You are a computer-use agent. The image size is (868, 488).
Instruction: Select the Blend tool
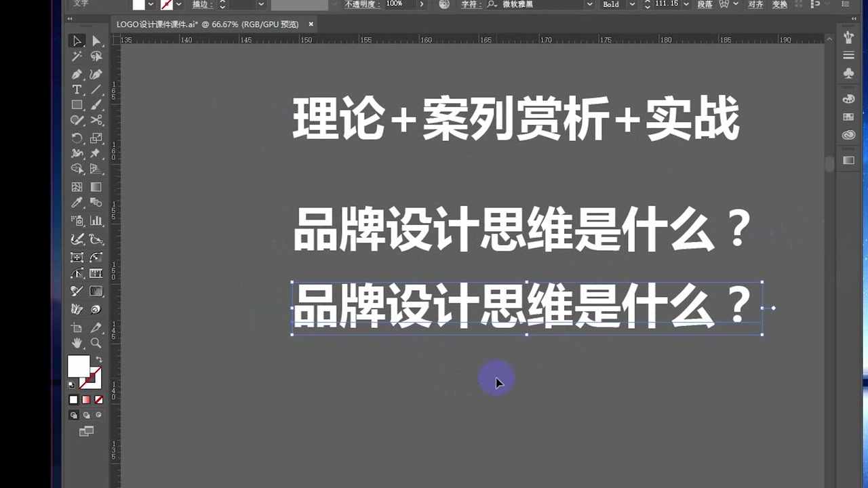(x=96, y=203)
